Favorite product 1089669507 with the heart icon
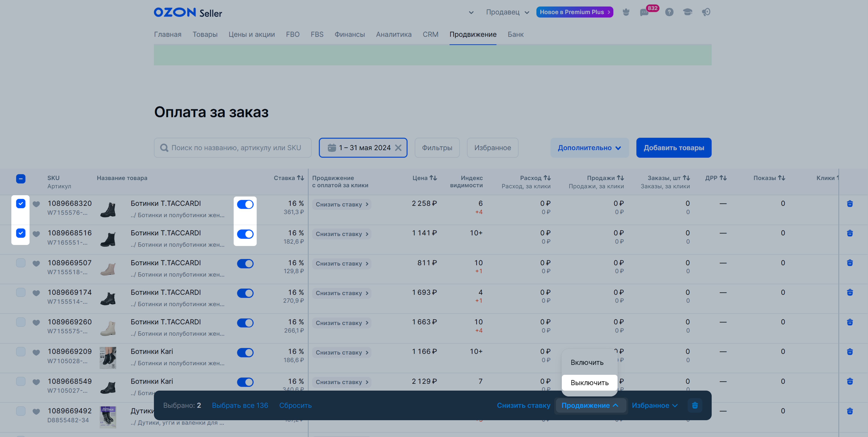 (x=36, y=263)
